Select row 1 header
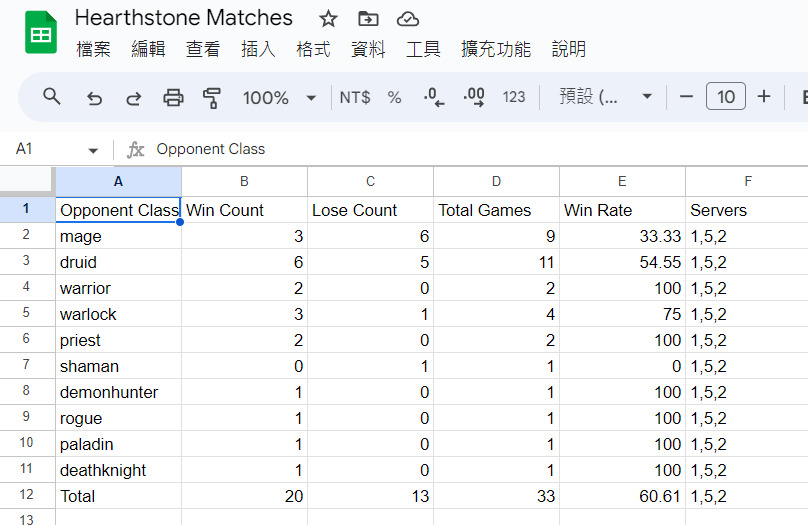The width and height of the screenshot is (808, 525). [x=27, y=209]
